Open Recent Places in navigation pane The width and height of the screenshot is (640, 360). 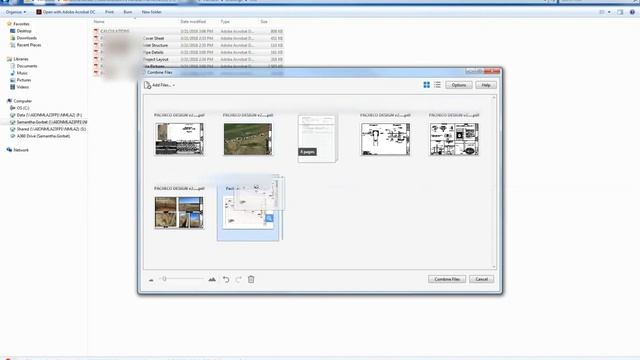25,45
